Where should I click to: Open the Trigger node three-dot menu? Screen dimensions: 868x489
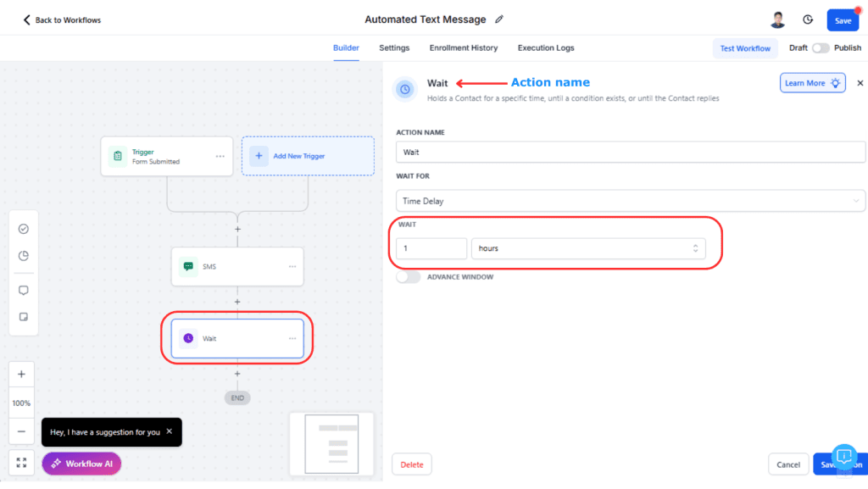click(x=220, y=157)
